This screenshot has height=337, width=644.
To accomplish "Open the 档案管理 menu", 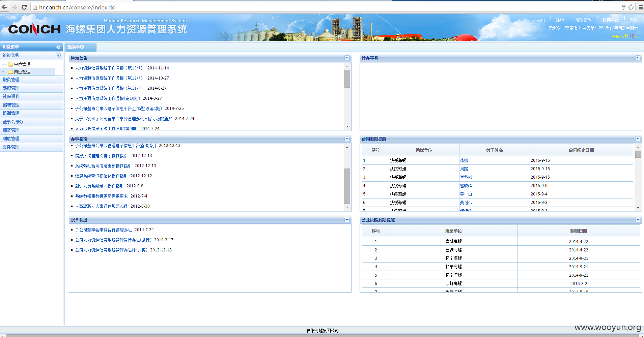I will pyautogui.click(x=31, y=130).
